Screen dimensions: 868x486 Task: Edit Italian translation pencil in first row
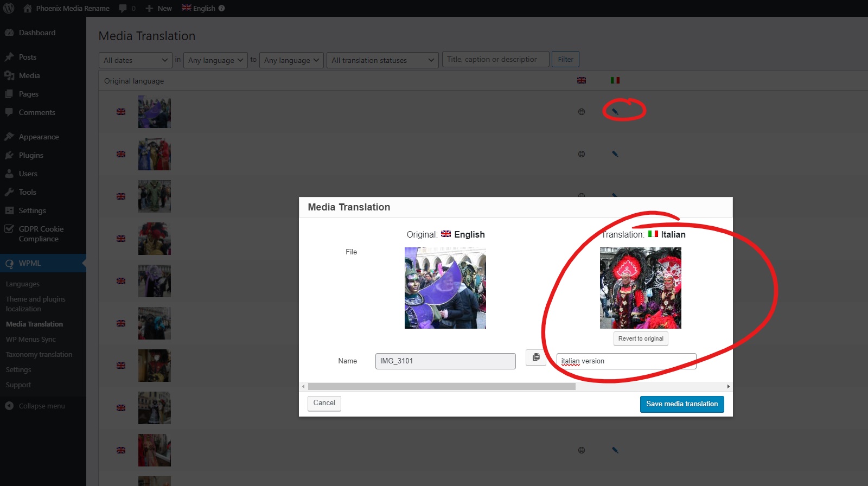(x=615, y=112)
